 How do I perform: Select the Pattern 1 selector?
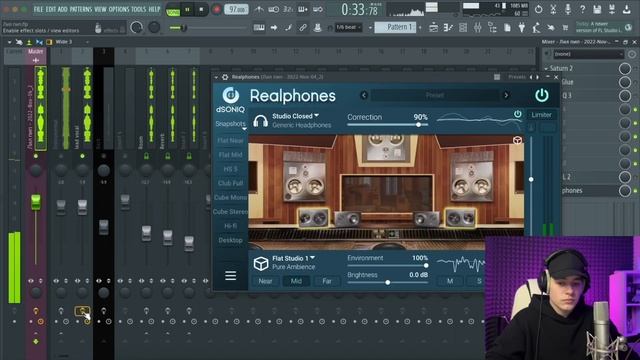[395, 27]
